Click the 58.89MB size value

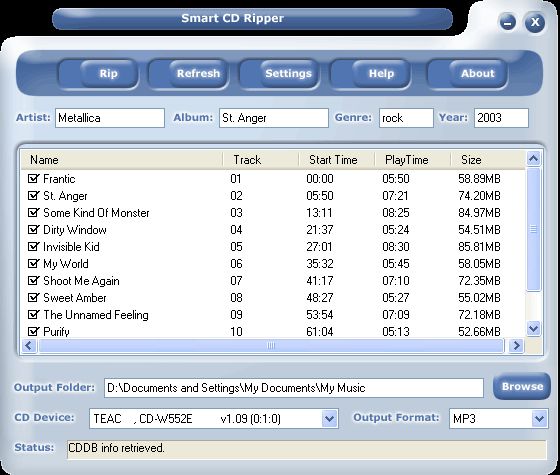(x=479, y=179)
